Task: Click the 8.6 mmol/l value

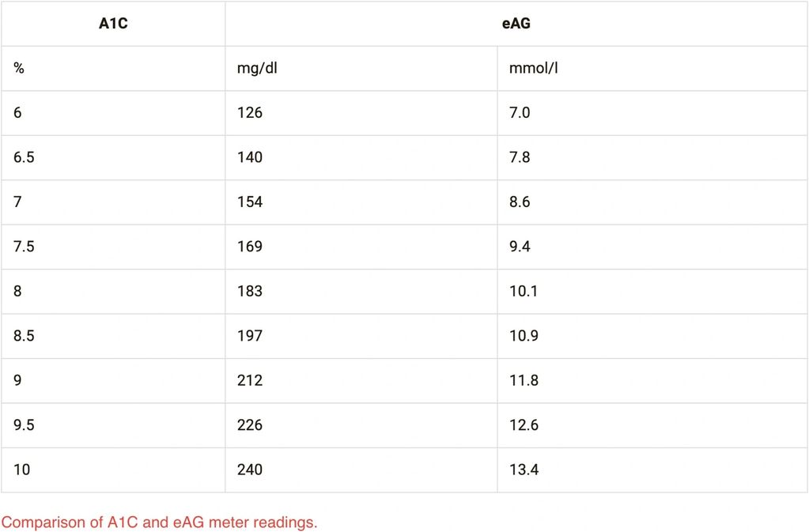Action: click(x=520, y=202)
